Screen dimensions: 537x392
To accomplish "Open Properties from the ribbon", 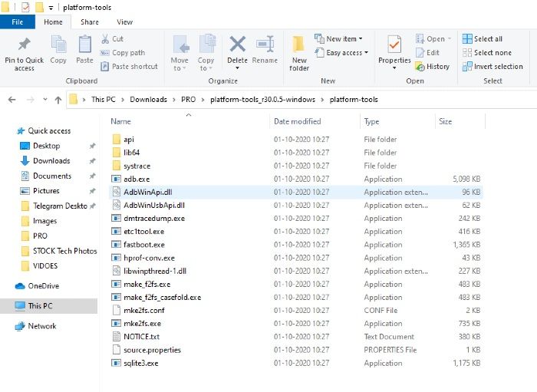I will click(x=394, y=45).
